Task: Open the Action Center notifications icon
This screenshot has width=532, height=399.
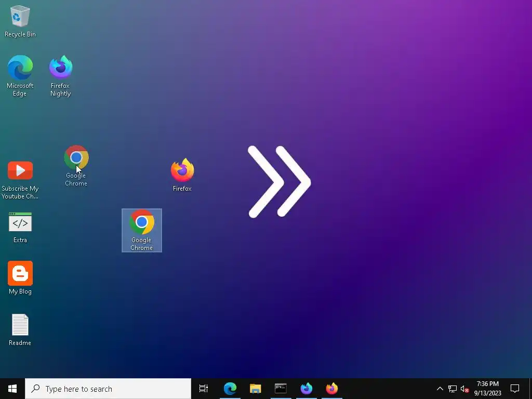Action: (515, 389)
